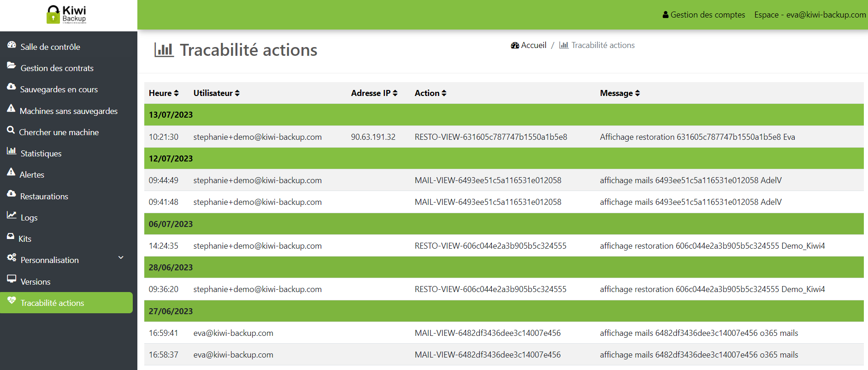Sort using the Message column arrows

point(638,93)
